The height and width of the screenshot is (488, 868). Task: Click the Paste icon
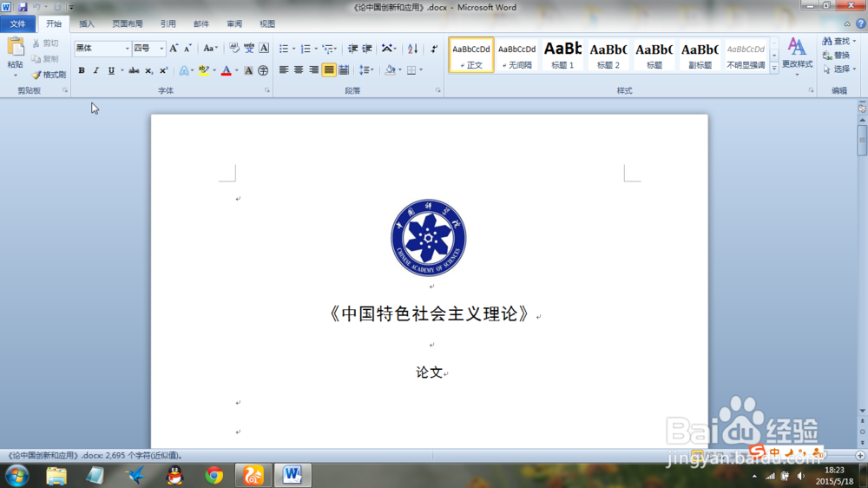click(16, 48)
